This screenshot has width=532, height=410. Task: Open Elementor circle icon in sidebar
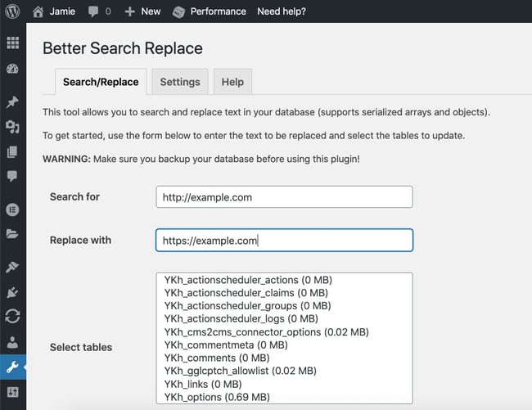tap(12, 210)
